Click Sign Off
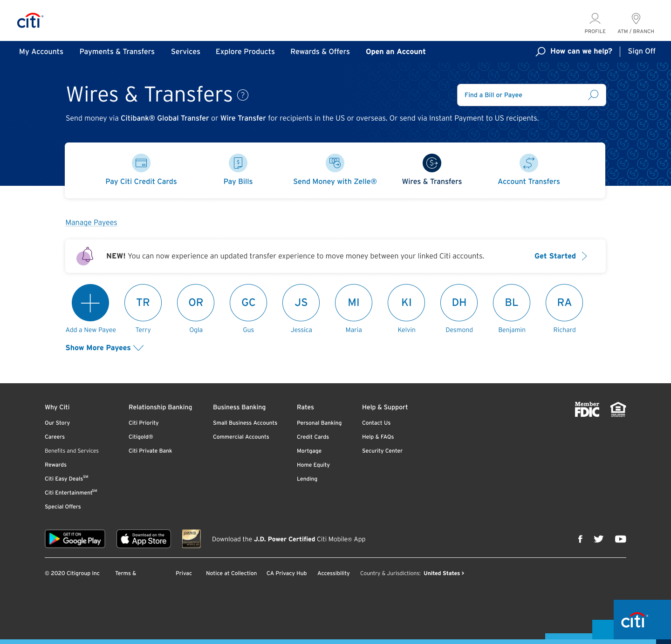Viewport: 671px width, 644px height. pyautogui.click(x=642, y=51)
